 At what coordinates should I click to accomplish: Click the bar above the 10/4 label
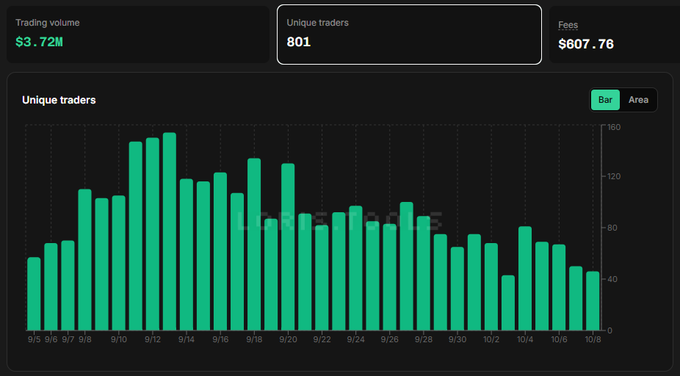coord(525,278)
